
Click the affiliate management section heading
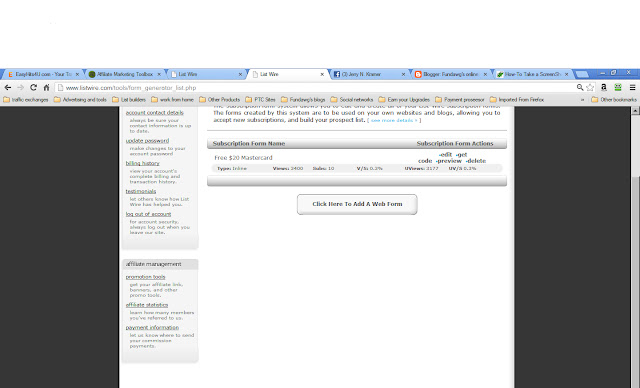point(153,264)
